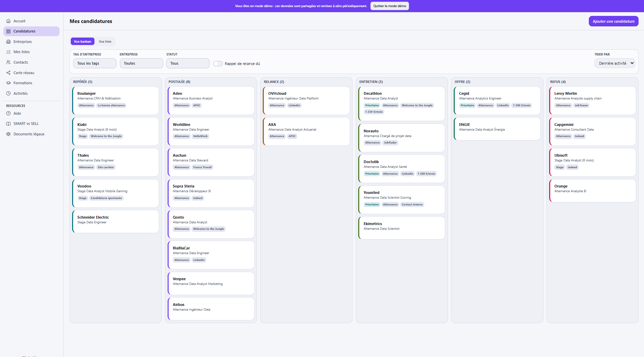Expand the Dernière activité sort dropdown
This screenshot has height=357, width=644.
pos(615,63)
